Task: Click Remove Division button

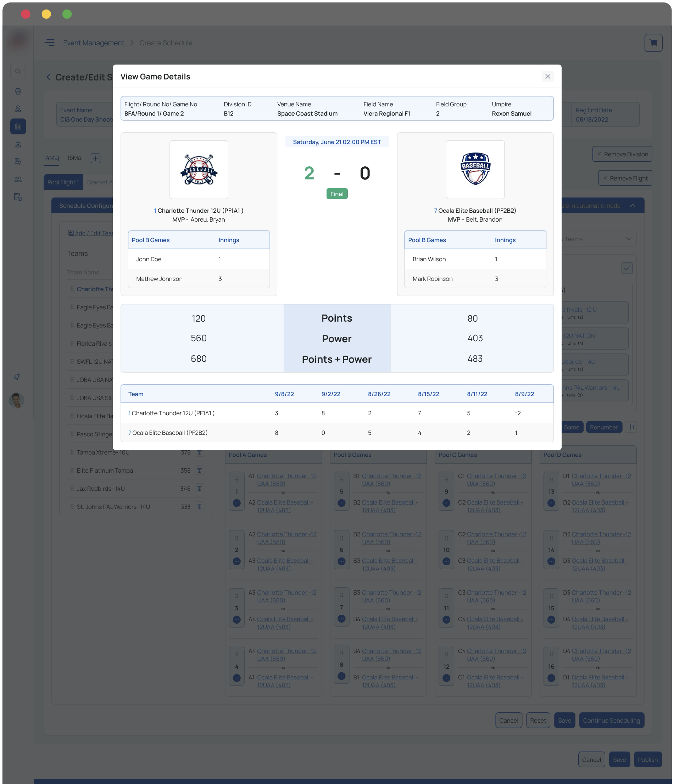Action: [622, 154]
